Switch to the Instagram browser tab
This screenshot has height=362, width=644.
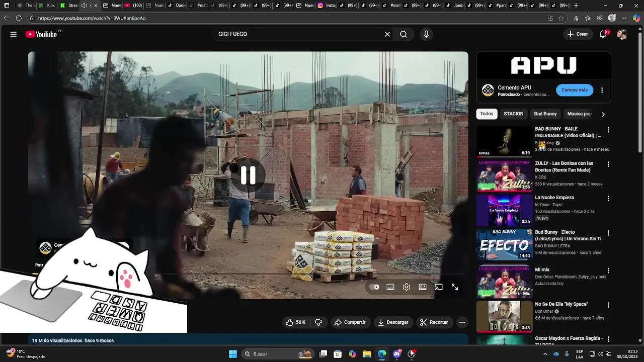pos(327,6)
